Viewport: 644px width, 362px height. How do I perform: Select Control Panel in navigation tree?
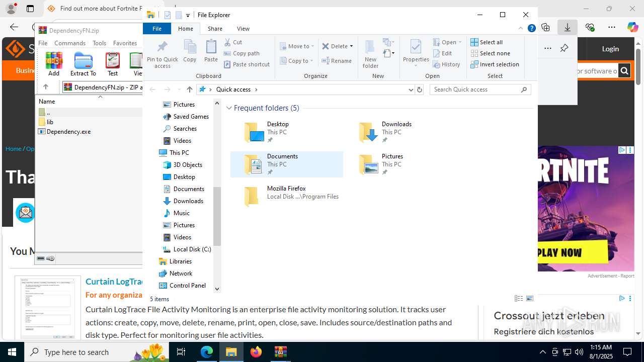coord(182,286)
